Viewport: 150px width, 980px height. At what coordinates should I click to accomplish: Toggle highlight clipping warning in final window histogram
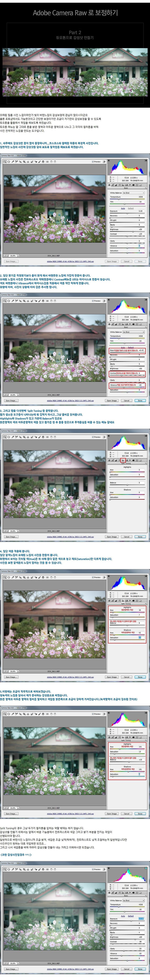[146, 869]
